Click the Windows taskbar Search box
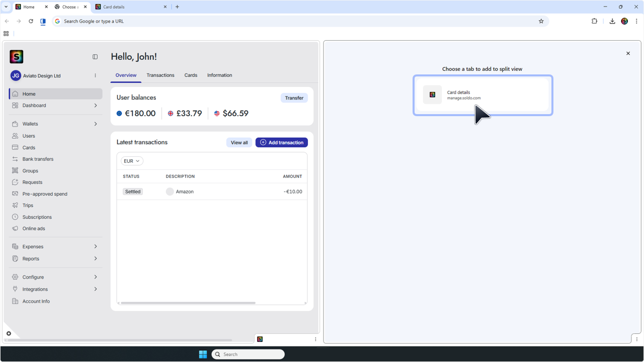The height and width of the screenshot is (362, 644). pyautogui.click(x=248, y=354)
